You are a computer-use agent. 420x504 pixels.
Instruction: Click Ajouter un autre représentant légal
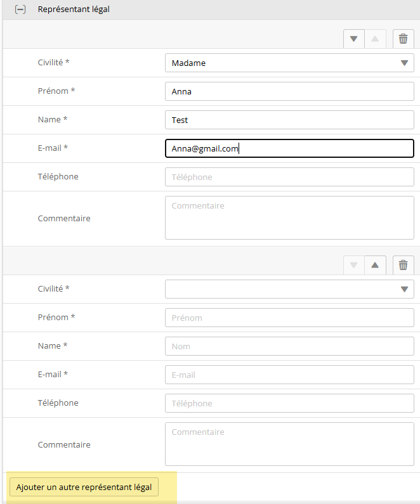click(x=84, y=488)
